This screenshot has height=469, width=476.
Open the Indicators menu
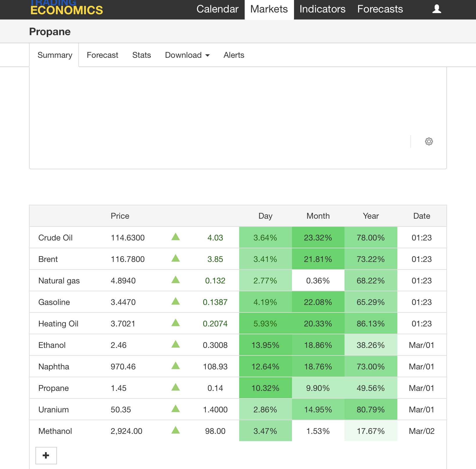pos(322,9)
